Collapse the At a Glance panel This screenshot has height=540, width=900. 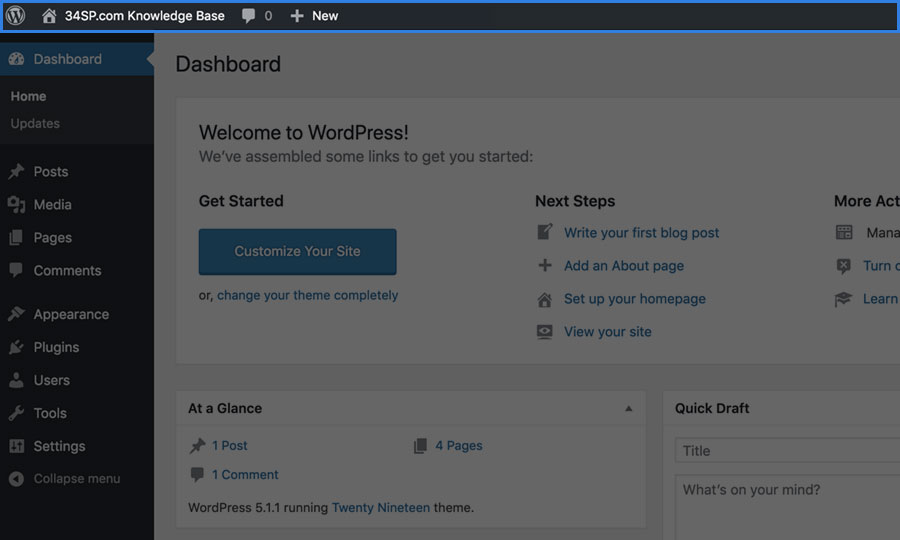629,409
